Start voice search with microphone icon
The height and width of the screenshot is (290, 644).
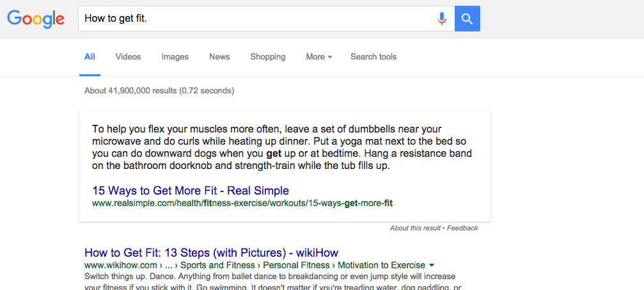coord(441,19)
